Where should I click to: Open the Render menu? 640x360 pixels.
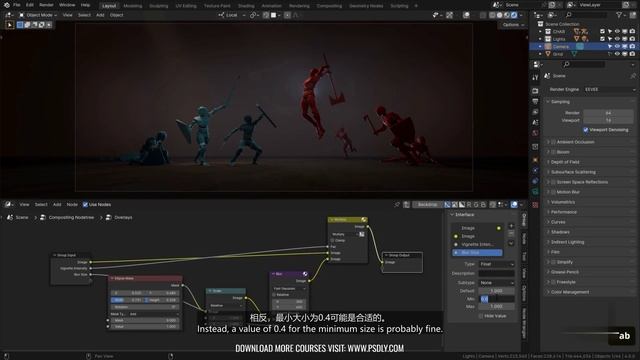click(46, 5)
